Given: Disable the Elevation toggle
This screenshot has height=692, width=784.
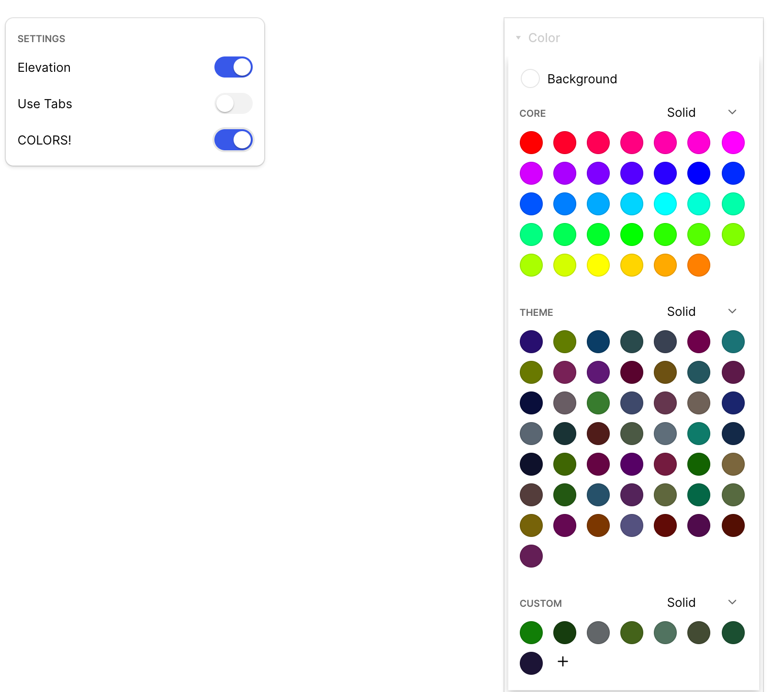Looking at the screenshot, I should 233,67.
